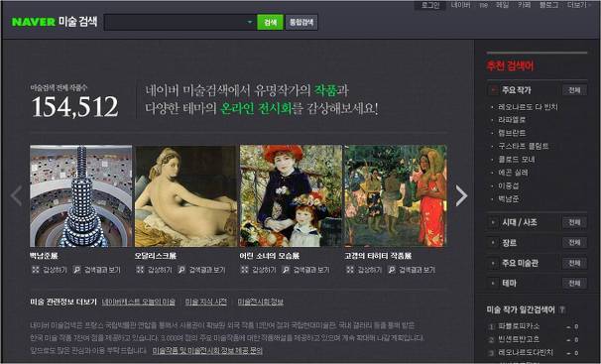
Task: Open the 메일 top menu link
Action: pyautogui.click(x=502, y=5)
